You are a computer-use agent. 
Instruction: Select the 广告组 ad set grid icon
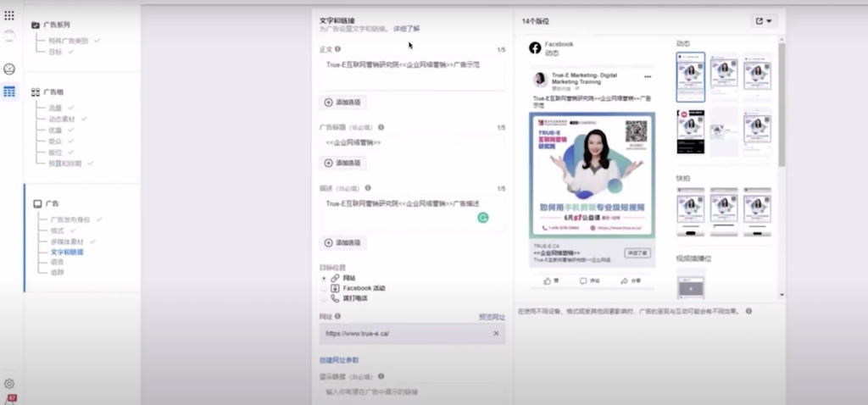pos(36,92)
